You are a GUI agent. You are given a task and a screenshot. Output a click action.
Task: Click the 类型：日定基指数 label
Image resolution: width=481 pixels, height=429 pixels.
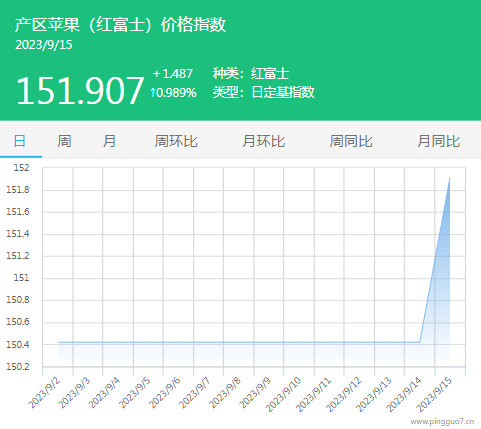click(263, 92)
